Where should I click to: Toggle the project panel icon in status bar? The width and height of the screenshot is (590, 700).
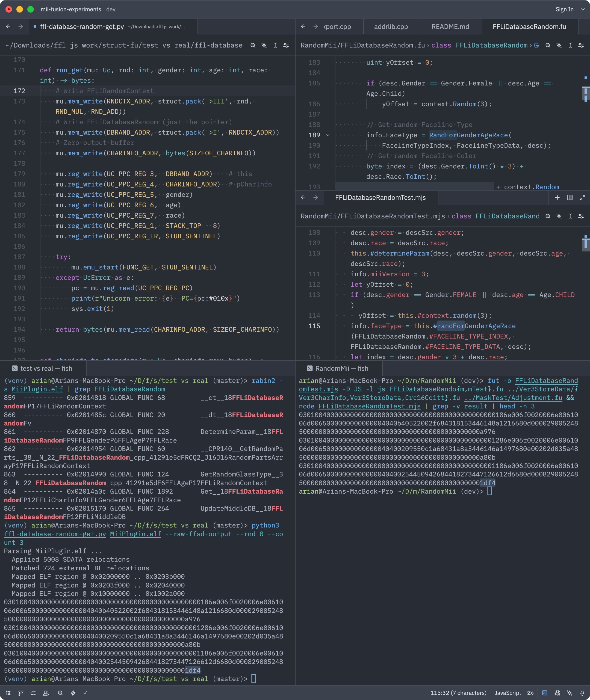point(8,693)
